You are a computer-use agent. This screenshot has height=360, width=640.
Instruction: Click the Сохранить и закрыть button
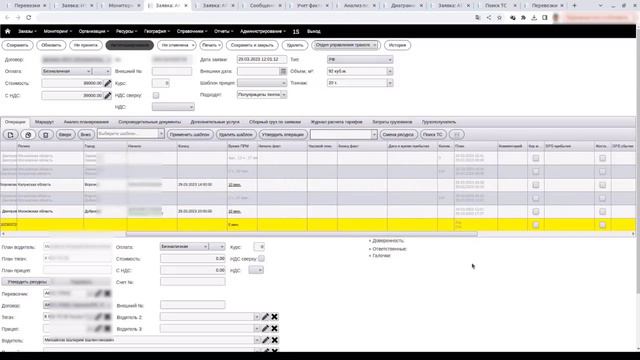click(x=252, y=45)
